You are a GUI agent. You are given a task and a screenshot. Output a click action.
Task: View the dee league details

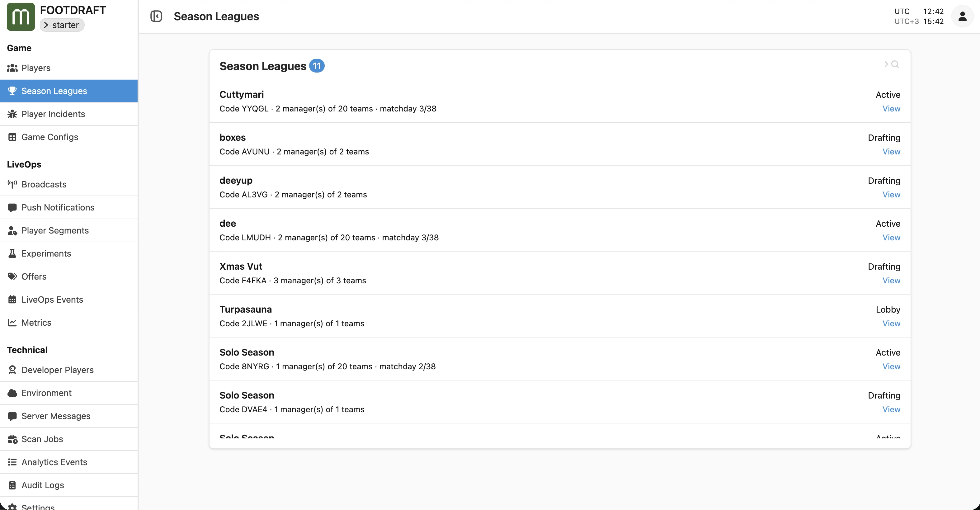891,238
